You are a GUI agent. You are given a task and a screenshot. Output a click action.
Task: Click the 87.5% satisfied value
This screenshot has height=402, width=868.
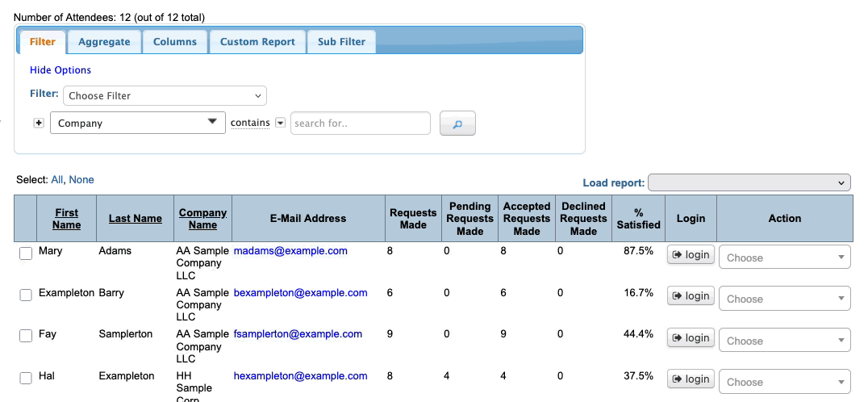click(638, 251)
